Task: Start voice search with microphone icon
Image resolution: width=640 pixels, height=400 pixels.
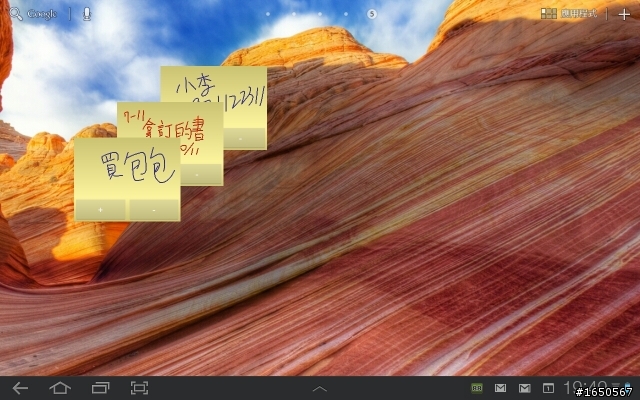Action: coord(87,14)
